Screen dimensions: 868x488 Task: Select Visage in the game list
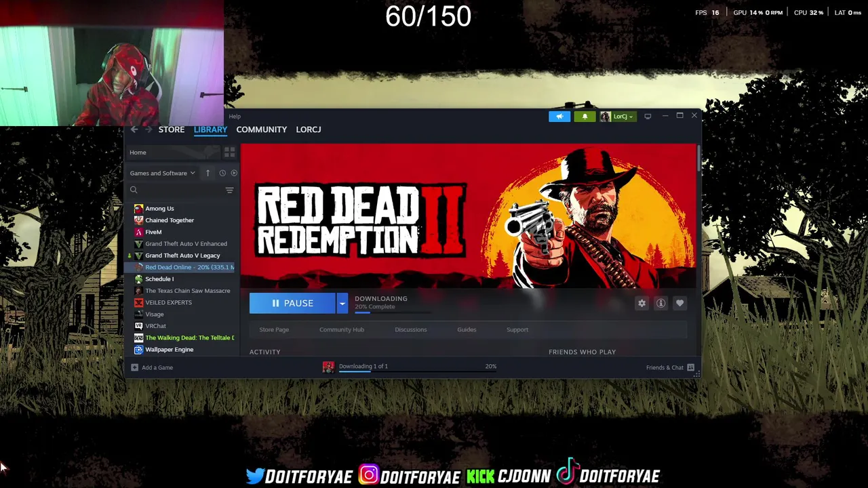tap(154, 314)
